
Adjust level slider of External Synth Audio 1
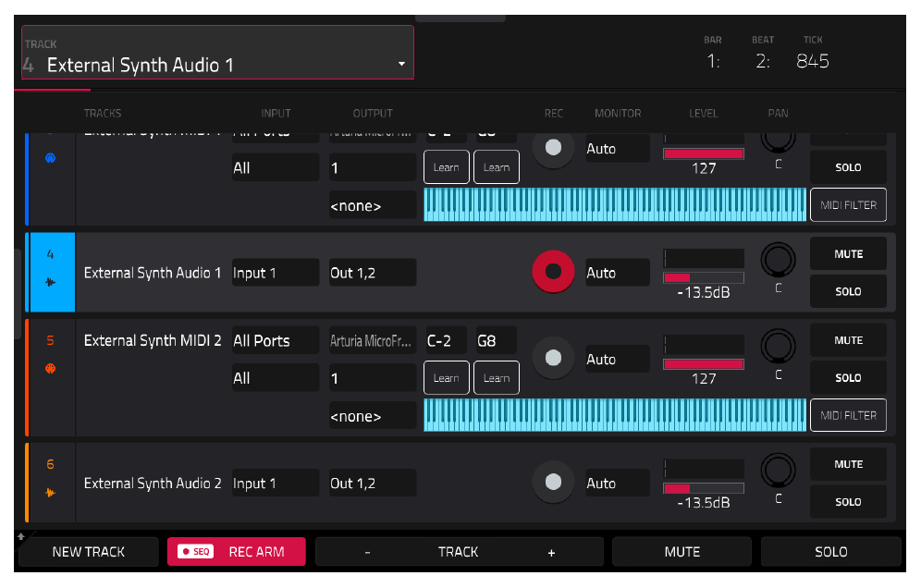point(704,278)
